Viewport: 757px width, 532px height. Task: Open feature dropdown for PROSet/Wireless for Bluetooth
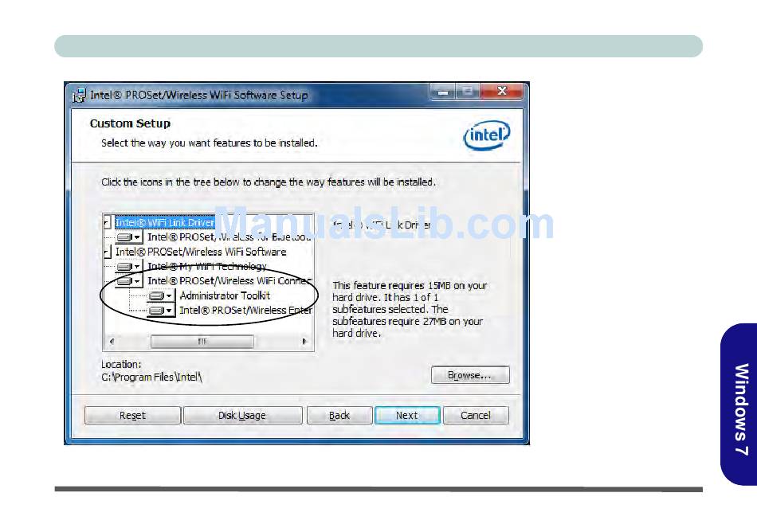pos(129,237)
